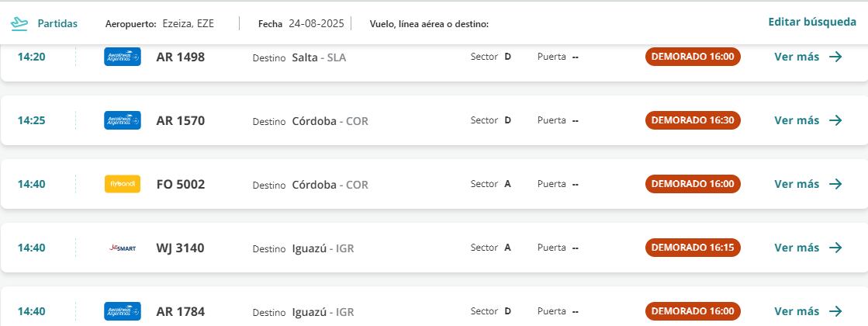Click Aerolineas Argentinas logo for flight AR 1498
This screenshot has height=326, width=868.
(123, 57)
